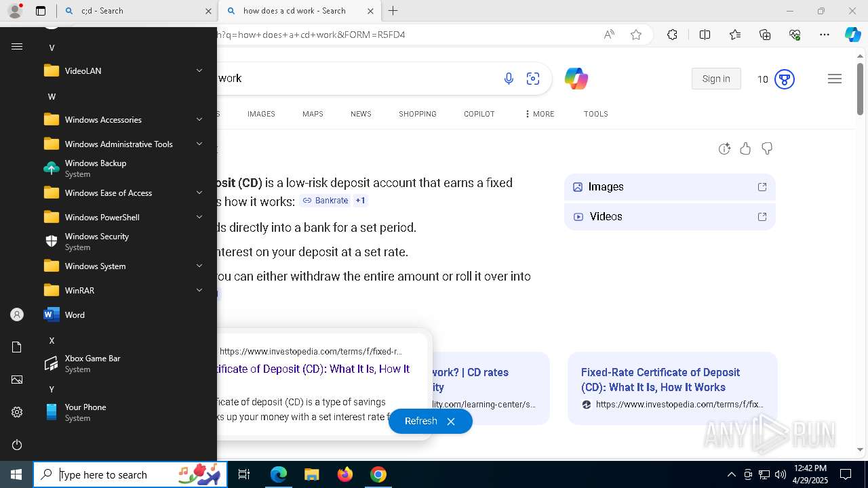Click Windows Start button
868x488 pixels.
(x=16, y=474)
